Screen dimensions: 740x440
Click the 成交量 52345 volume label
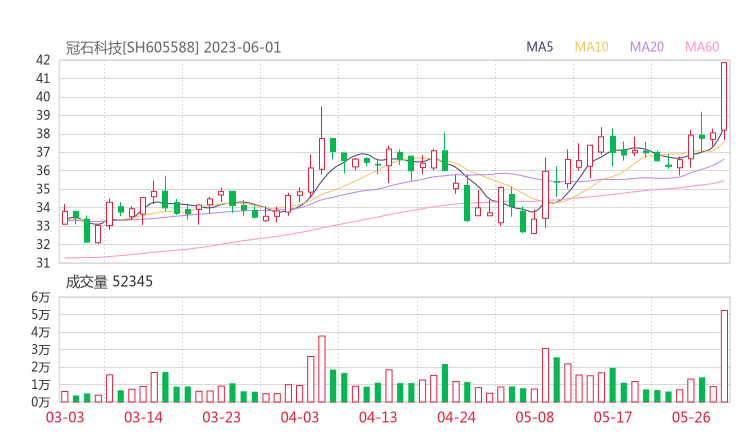coord(109,282)
